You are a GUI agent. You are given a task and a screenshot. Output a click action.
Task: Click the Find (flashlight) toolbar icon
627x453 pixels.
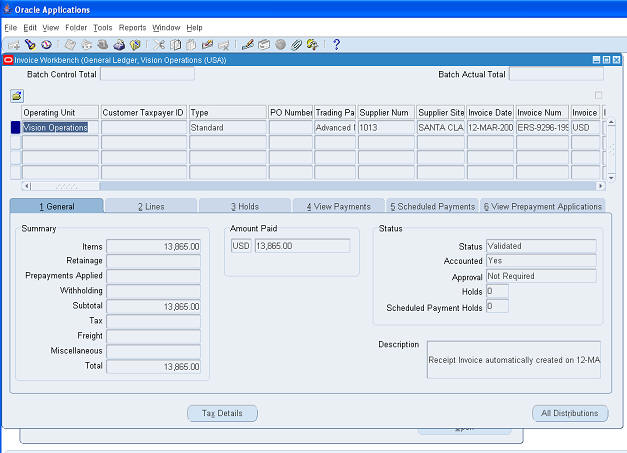(x=30, y=44)
